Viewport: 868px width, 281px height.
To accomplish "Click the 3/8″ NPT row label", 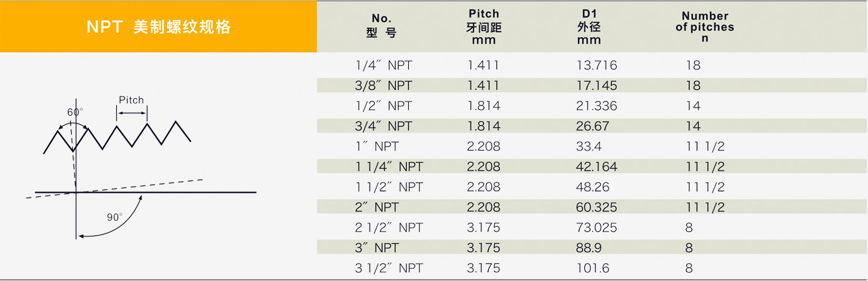I will tap(383, 86).
